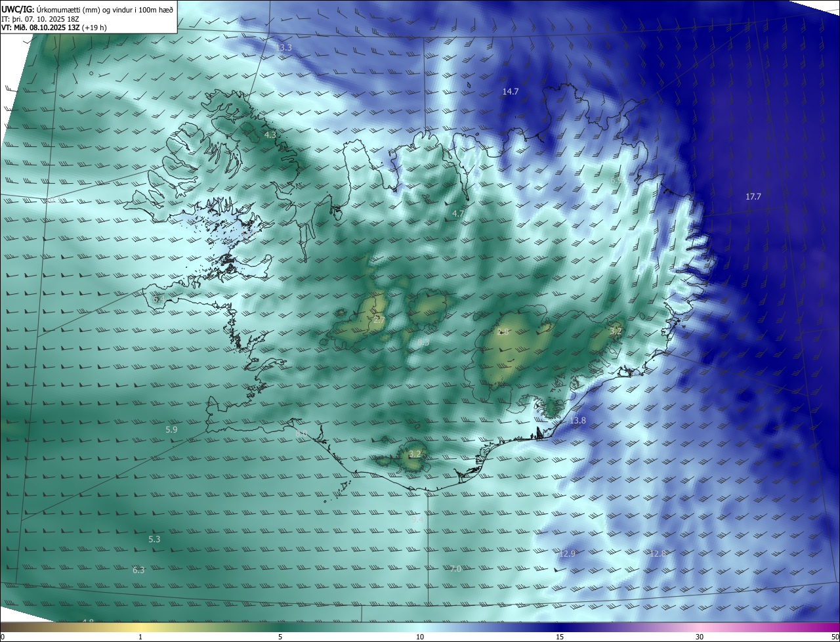The height and width of the screenshot is (642, 840).
Task: Click the 8.0 value on the southwest coast
Action: [301, 434]
